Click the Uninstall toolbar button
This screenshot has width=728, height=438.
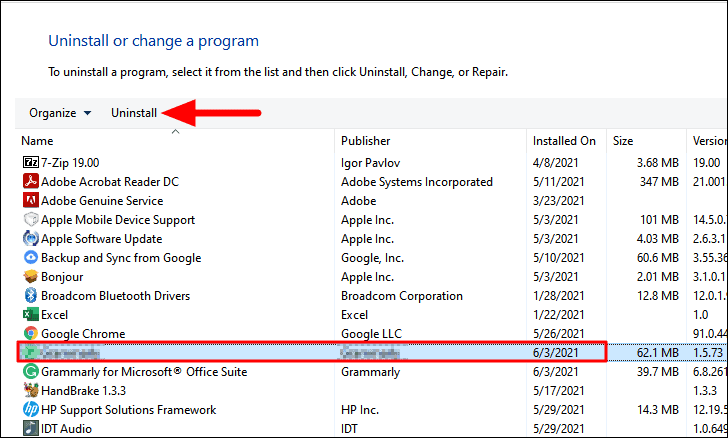134,113
